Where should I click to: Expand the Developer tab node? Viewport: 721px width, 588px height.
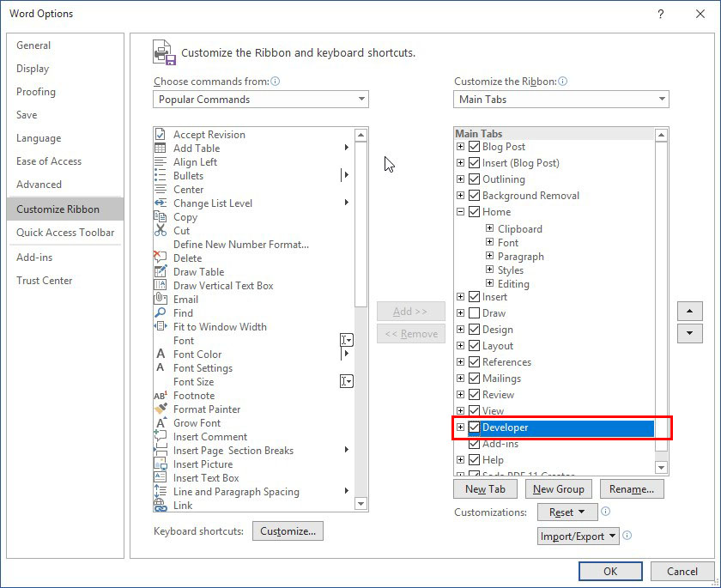click(460, 427)
